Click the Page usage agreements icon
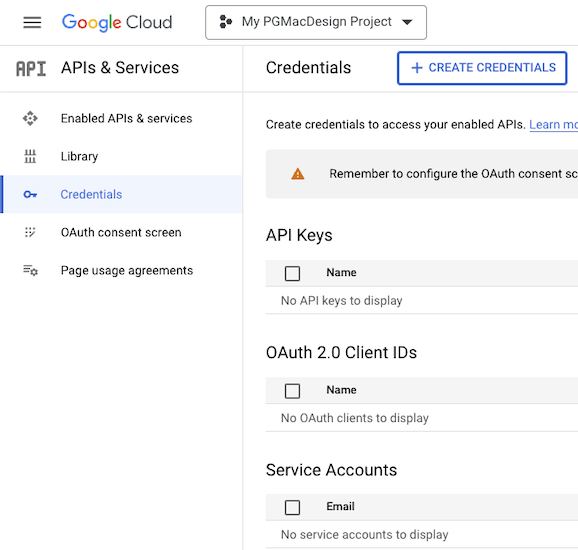The image size is (578, 550). click(31, 270)
